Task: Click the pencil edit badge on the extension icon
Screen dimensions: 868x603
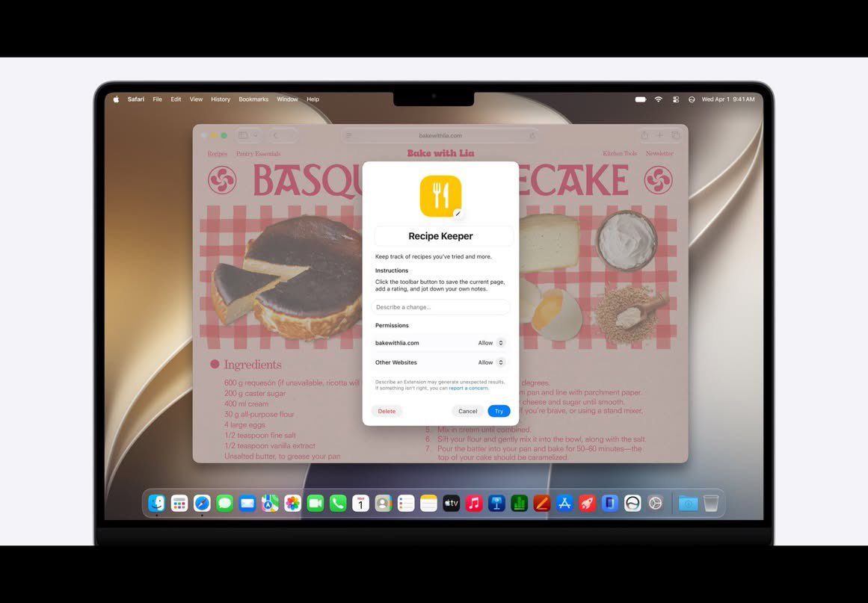Action: coord(458,214)
